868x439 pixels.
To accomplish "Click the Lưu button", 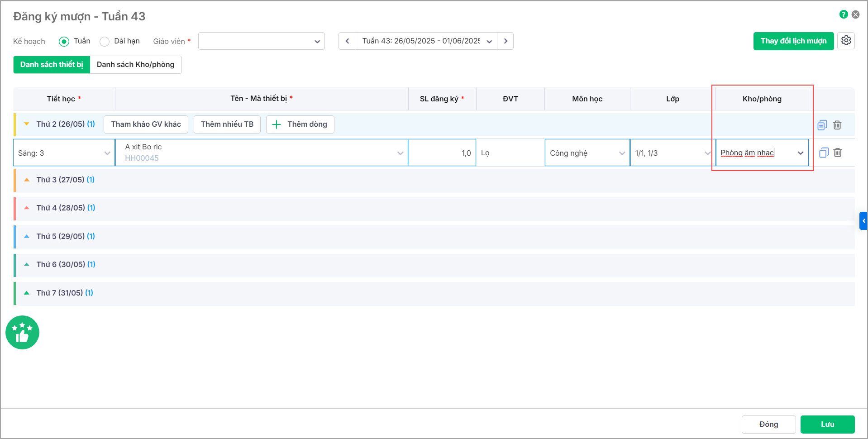I will click(827, 424).
